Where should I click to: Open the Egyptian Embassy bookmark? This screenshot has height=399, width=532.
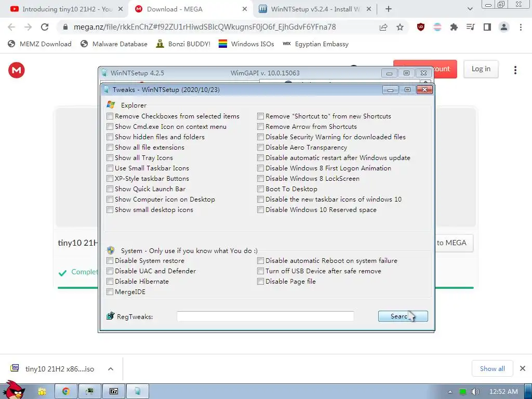tap(315, 44)
